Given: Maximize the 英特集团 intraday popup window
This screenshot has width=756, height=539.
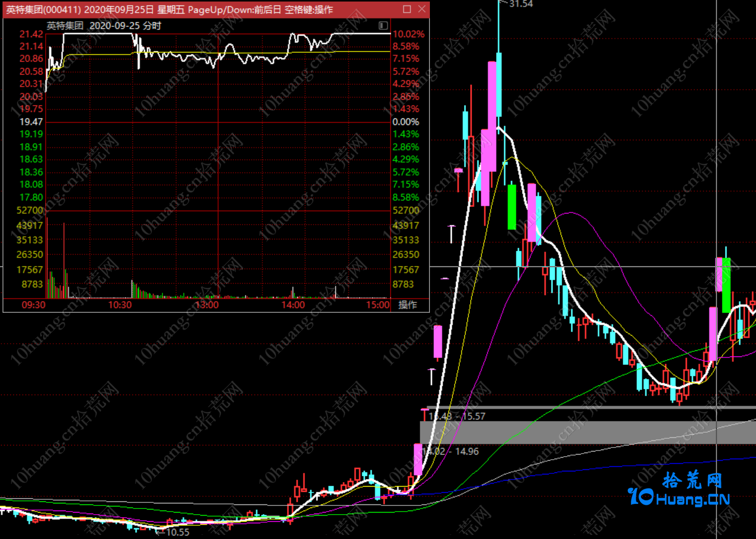Looking at the screenshot, I should (406, 9).
